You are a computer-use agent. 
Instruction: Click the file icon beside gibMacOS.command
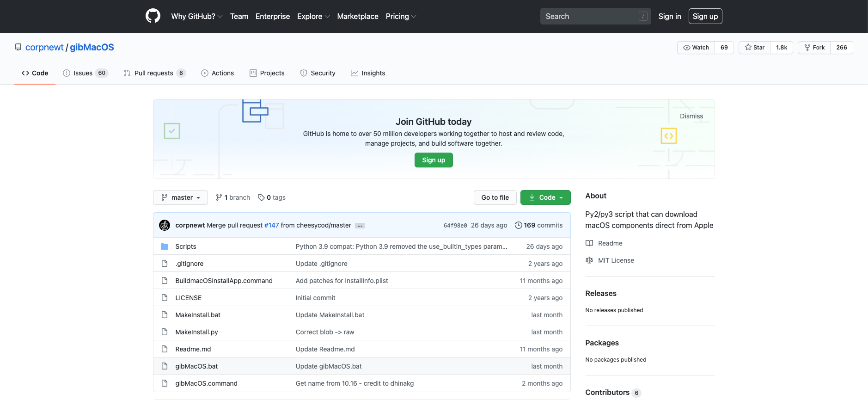[x=165, y=383]
